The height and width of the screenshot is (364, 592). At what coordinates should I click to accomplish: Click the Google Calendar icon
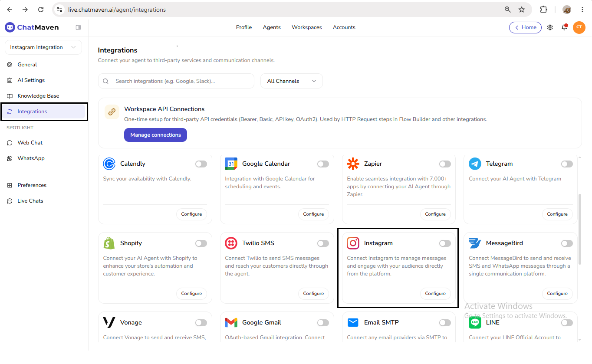click(x=231, y=164)
